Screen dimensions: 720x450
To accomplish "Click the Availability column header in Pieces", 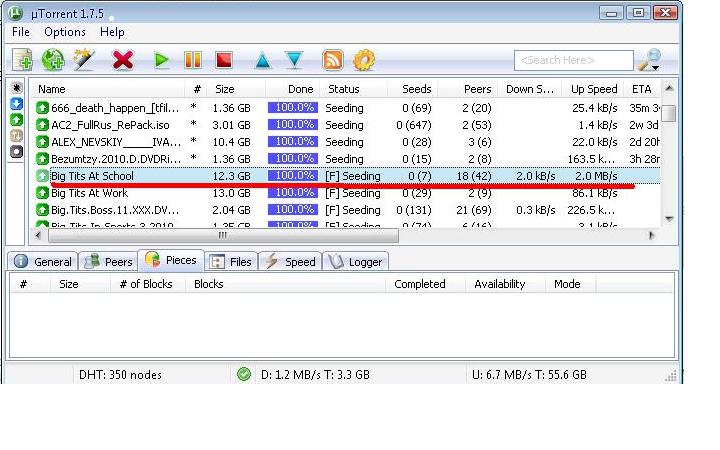I will point(500,284).
